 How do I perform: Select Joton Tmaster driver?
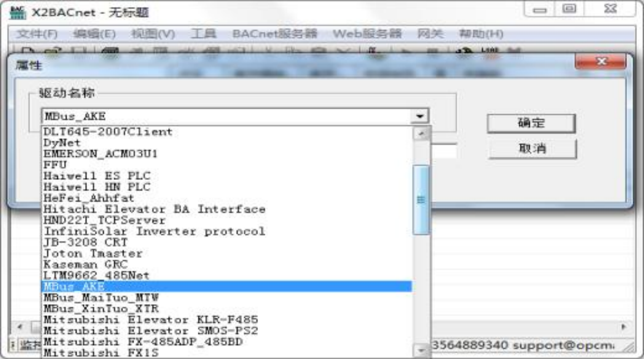[x=226, y=254]
